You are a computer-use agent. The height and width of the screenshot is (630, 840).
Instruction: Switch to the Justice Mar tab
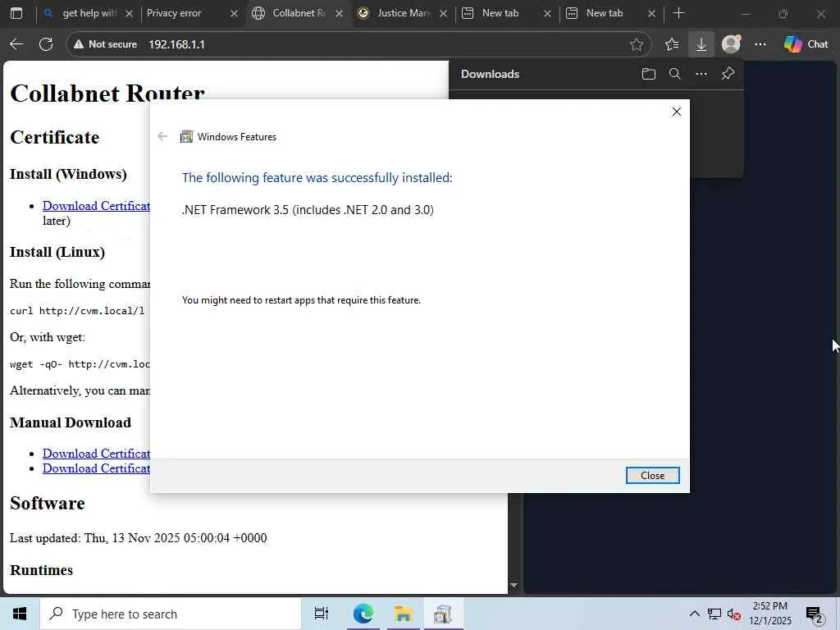click(404, 13)
